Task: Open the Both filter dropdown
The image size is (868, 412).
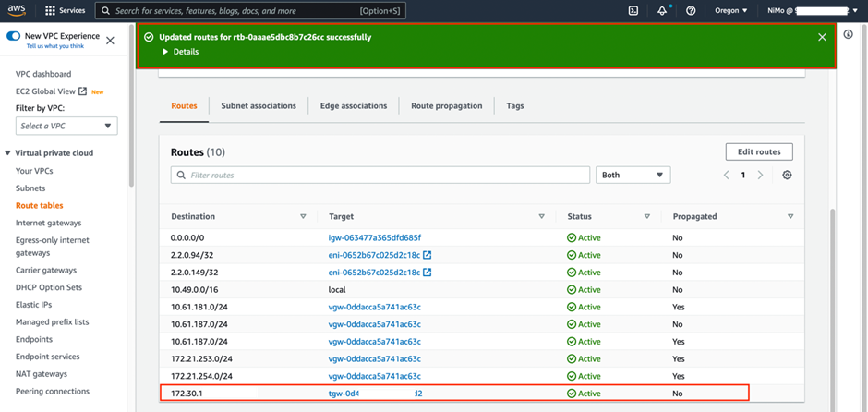Action: 633,175
